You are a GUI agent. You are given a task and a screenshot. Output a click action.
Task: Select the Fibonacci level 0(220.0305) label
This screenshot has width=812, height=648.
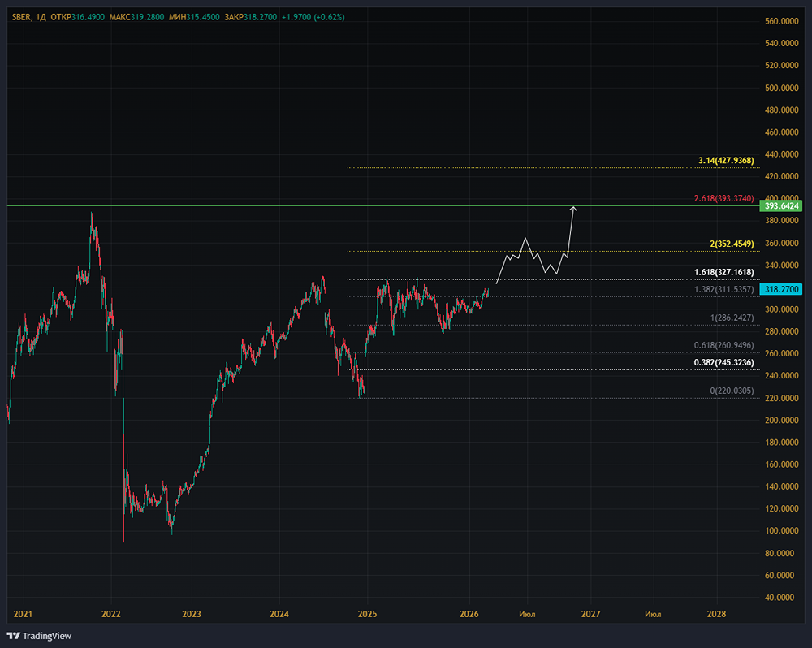coord(732,391)
